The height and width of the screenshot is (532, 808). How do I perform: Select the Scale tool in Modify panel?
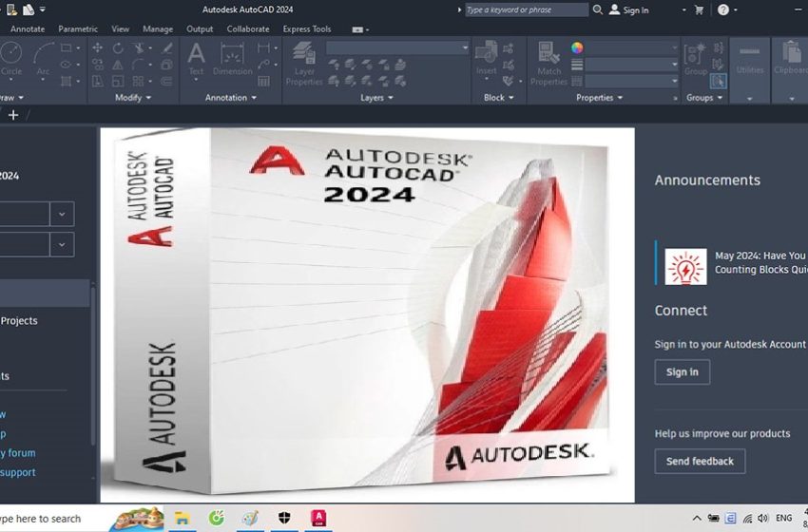tap(118, 82)
